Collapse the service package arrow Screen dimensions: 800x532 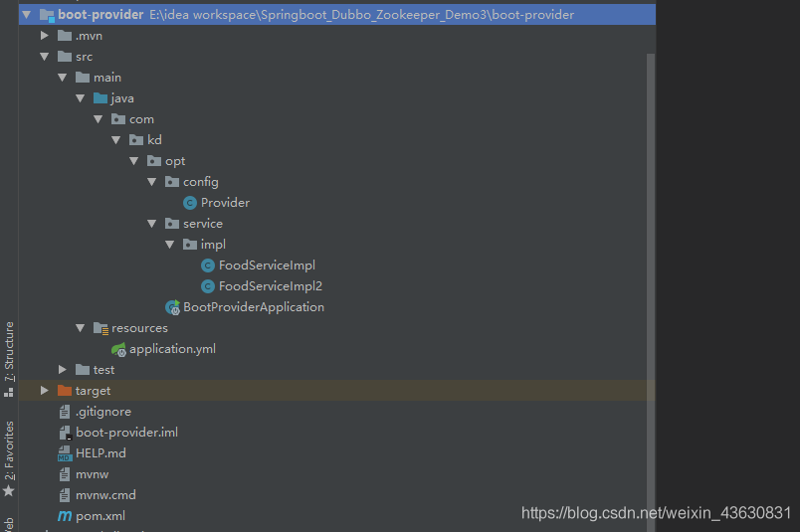(x=151, y=224)
